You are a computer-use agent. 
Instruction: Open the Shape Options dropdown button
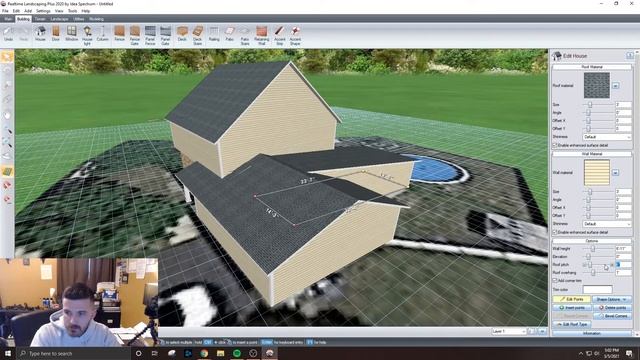611,299
